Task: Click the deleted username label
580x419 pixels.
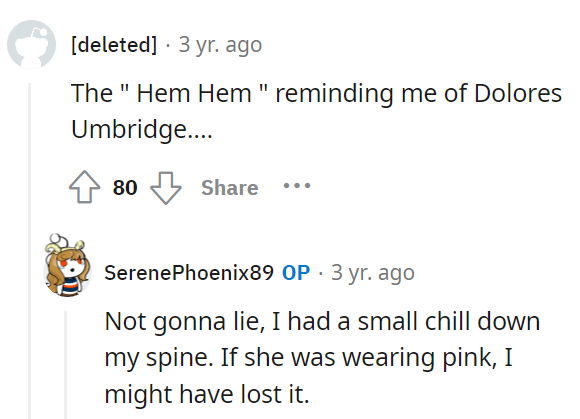Action: point(114,45)
